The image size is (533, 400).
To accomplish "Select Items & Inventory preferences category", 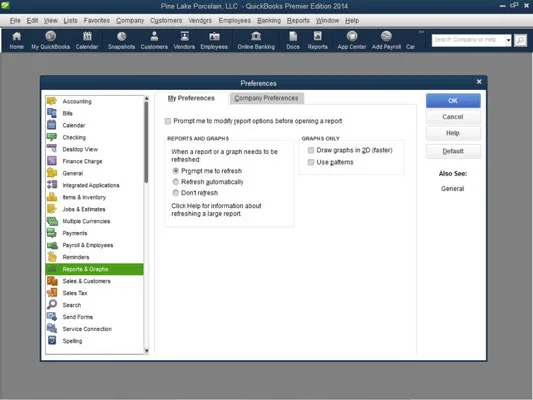I will (x=94, y=197).
